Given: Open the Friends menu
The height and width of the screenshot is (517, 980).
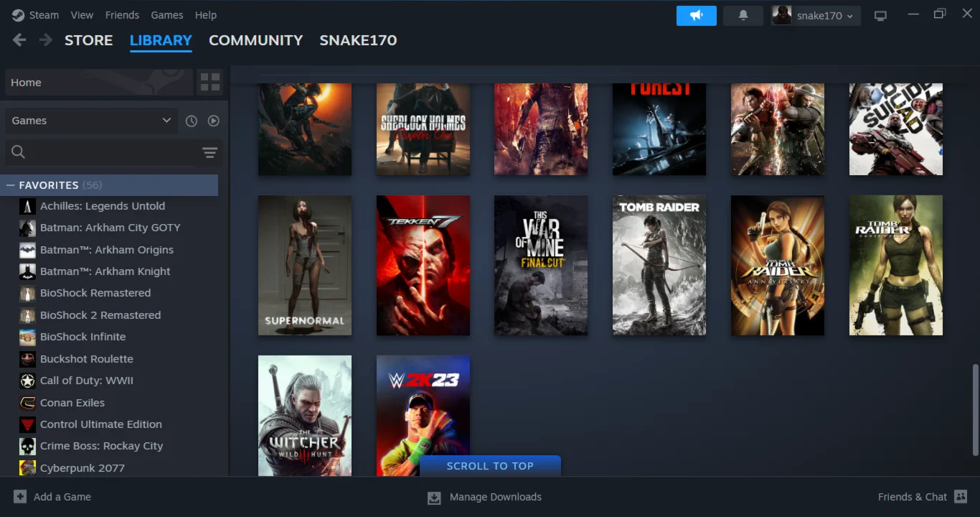Looking at the screenshot, I should [x=122, y=15].
